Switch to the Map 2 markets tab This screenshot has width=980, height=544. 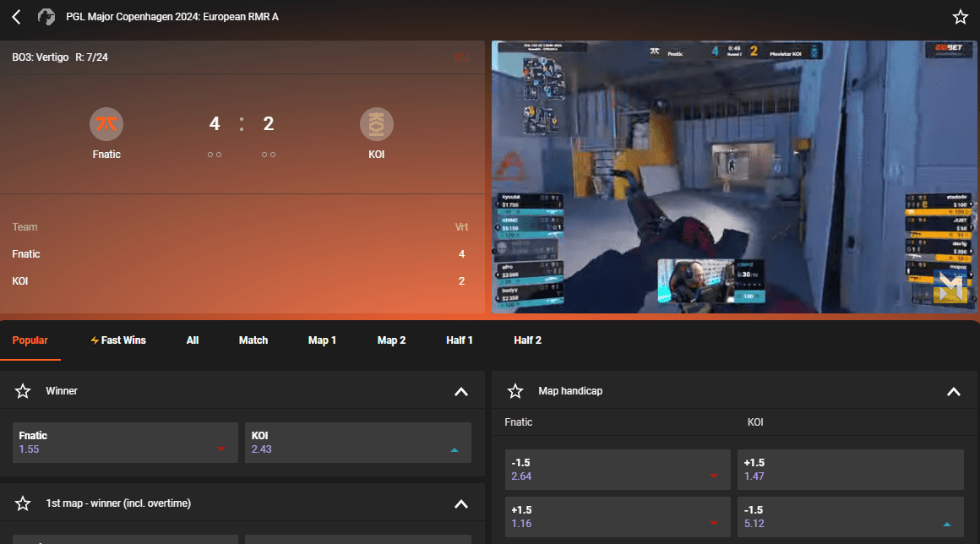[391, 340]
